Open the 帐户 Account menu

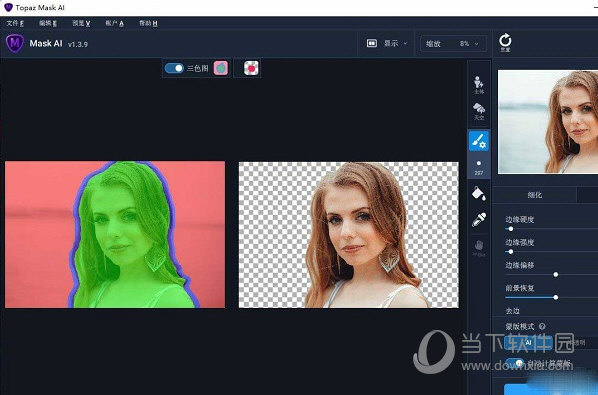(x=114, y=23)
